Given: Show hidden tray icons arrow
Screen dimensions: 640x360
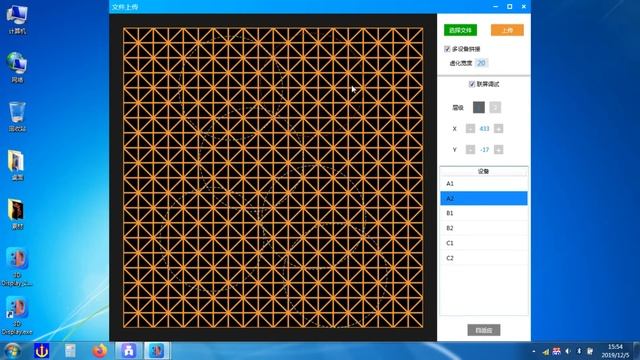Looking at the screenshot, I should pyautogui.click(x=534, y=351).
